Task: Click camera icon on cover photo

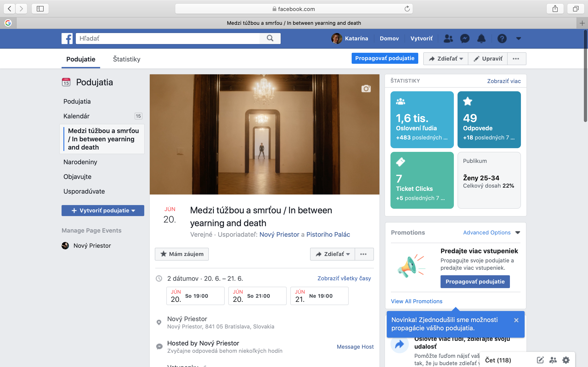Action: (x=366, y=89)
